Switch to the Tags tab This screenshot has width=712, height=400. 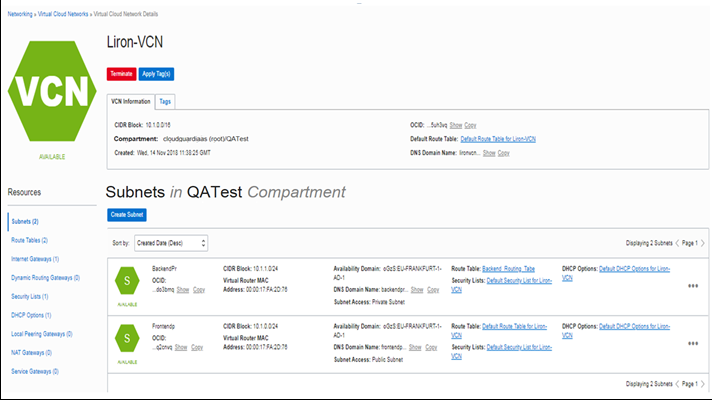[x=165, y=102]
